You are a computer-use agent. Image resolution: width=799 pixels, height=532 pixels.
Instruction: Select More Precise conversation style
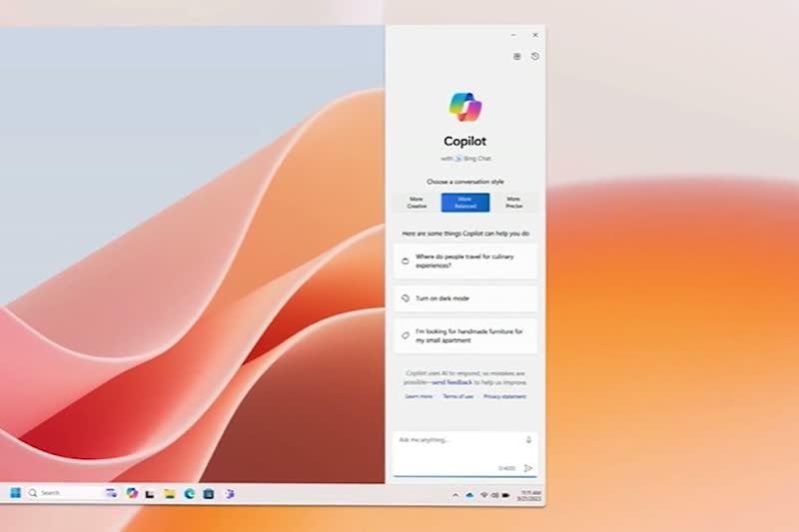[x=513, y=203]
